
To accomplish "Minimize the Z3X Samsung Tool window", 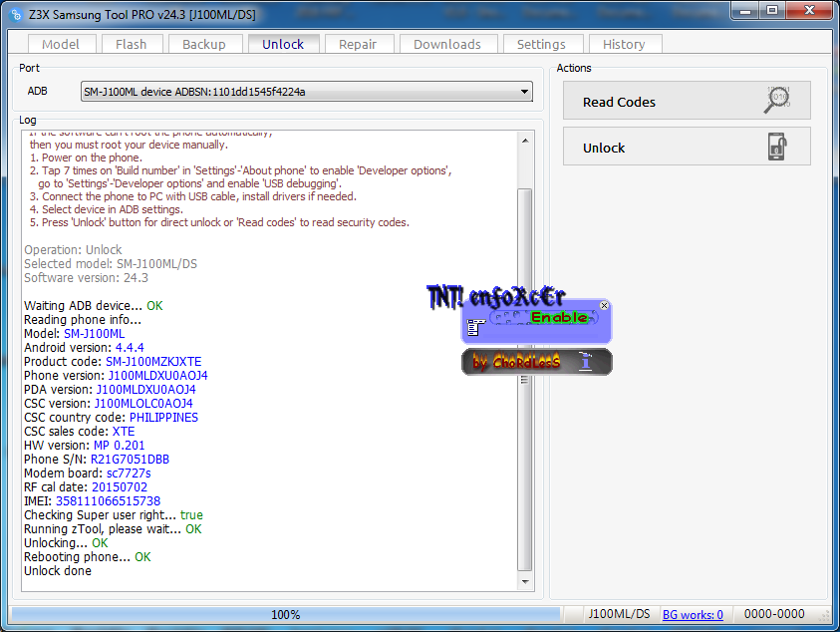I will tap(745, 10).
